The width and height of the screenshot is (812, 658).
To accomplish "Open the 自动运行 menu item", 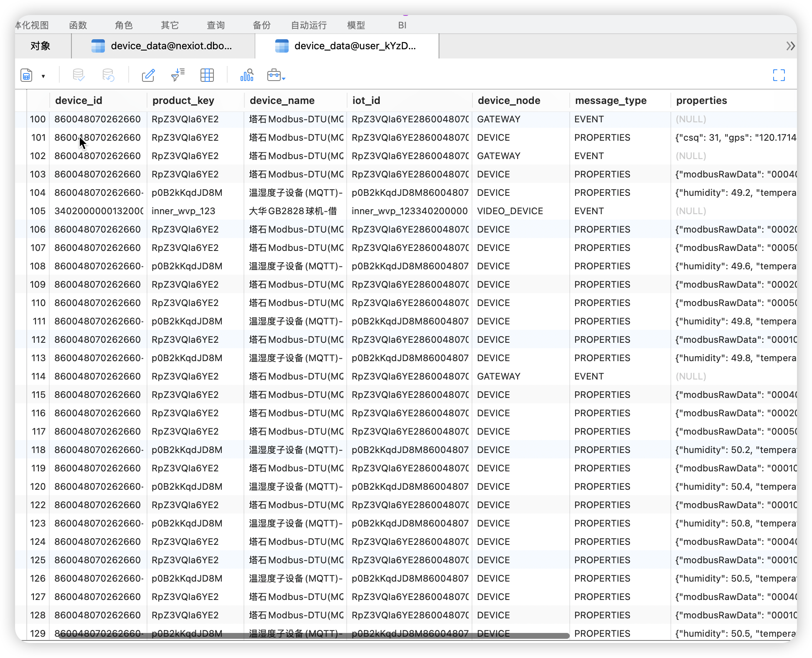I will 309,25.
